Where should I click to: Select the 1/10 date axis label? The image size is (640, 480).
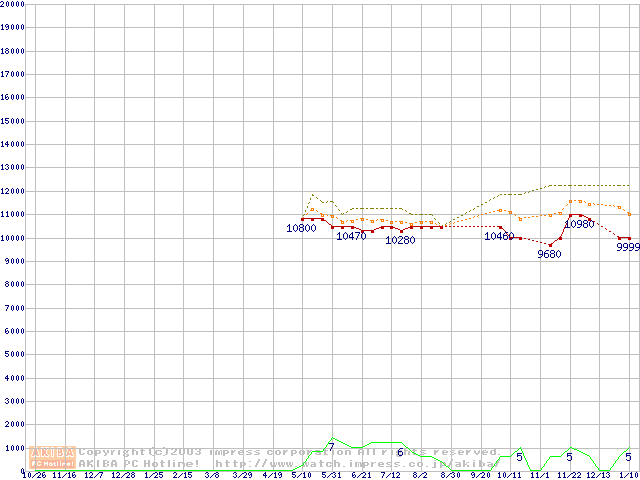(629, 475)
